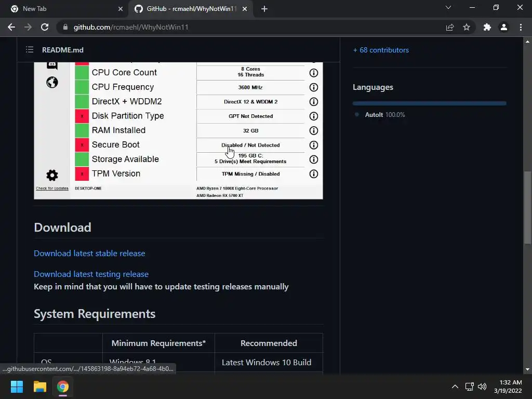The height and width of the screenshot is (399, 532).
Task: Click the TPM Missing / Disabled value
Action: click(x=251, y=174)
